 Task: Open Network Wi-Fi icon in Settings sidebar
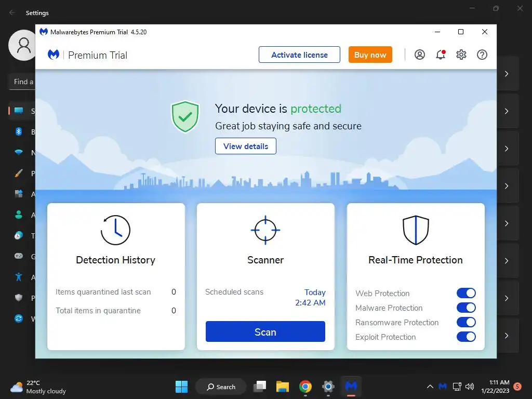coord(19,152)
